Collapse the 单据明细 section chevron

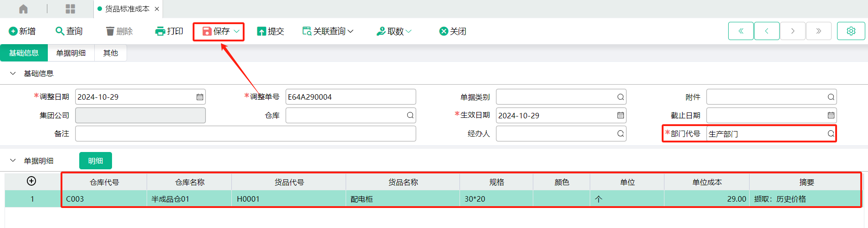pos(13,161)
